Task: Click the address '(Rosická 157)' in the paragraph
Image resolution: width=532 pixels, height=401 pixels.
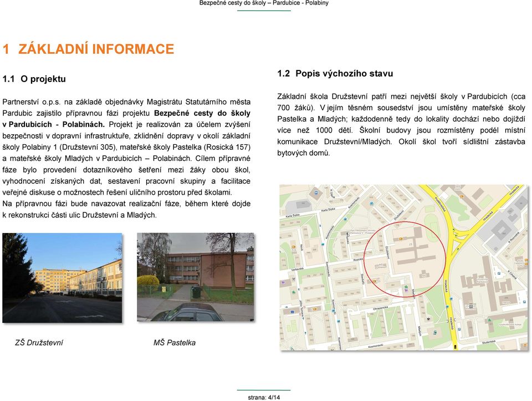Action: point(227,147)
